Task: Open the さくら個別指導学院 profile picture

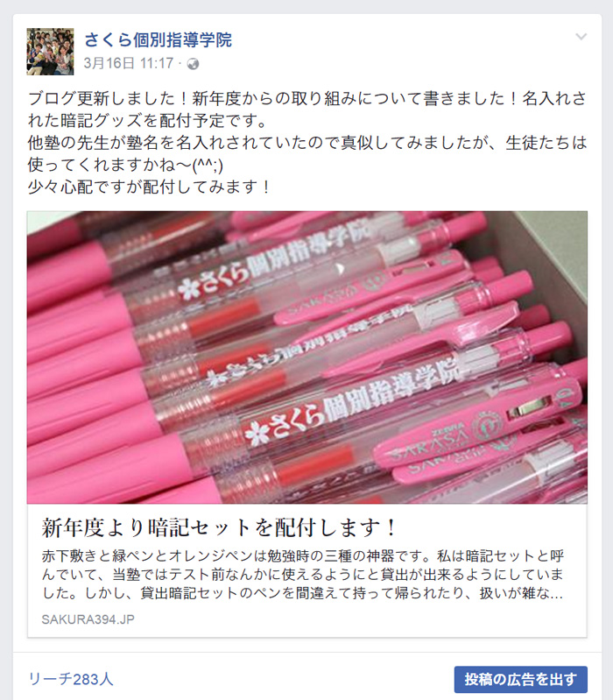Action: [x=50, y=52]
